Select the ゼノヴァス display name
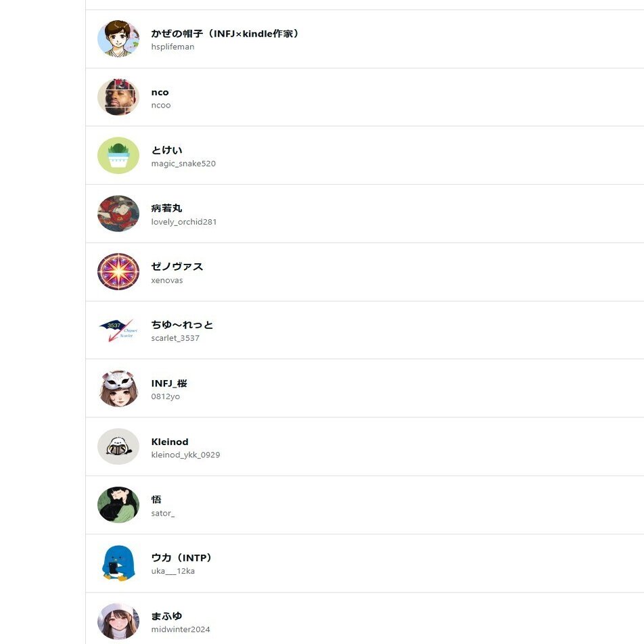The image size is (644, 644). (177, 267)
